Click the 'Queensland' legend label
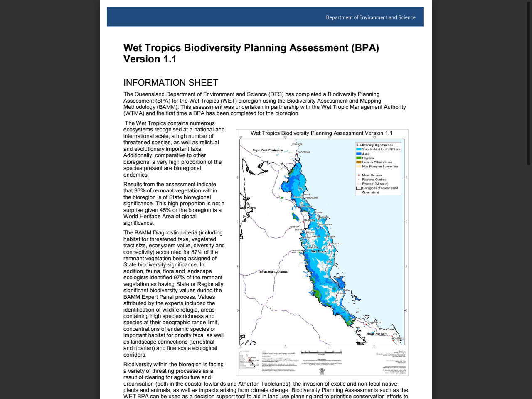This screenshot has width=532, height=399. (x=370, y=192)
